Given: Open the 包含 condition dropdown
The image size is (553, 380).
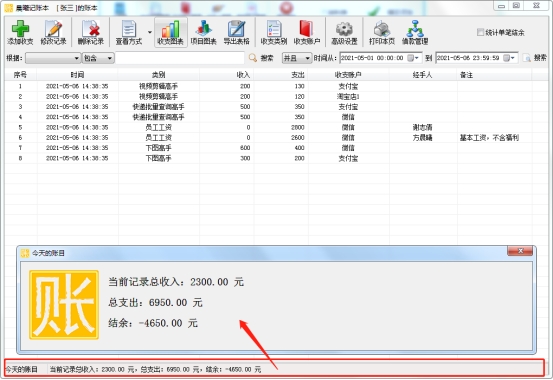Looking at the screenshot, I should [x=98, y=58].
